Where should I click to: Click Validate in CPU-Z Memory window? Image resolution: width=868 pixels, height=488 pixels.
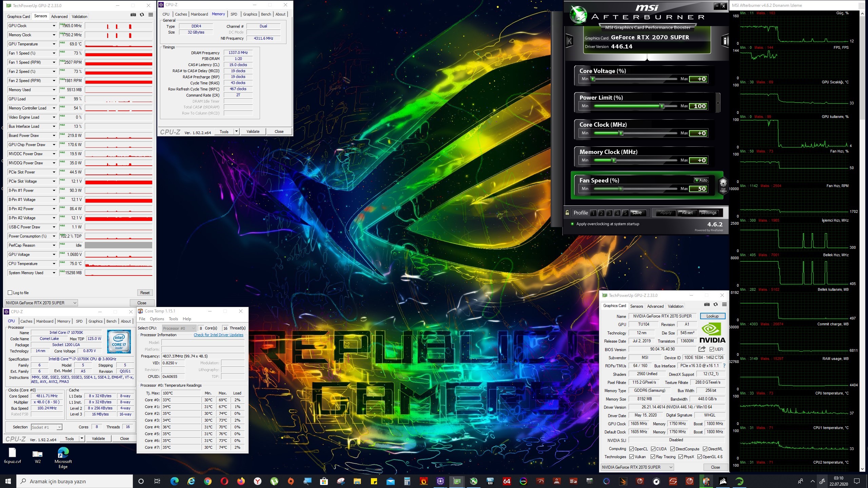pyautogui.click(x=253, y=131)
